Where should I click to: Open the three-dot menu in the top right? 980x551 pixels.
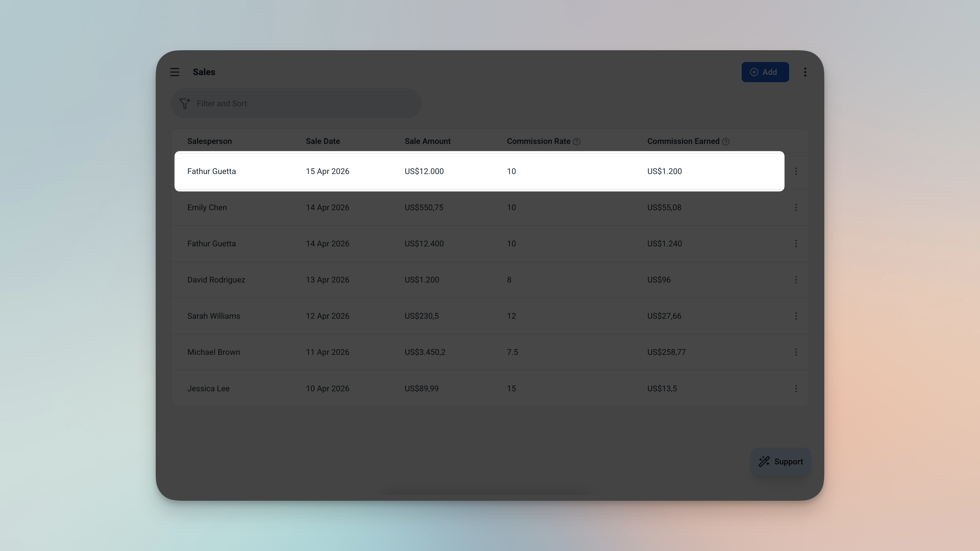[805, 72]
